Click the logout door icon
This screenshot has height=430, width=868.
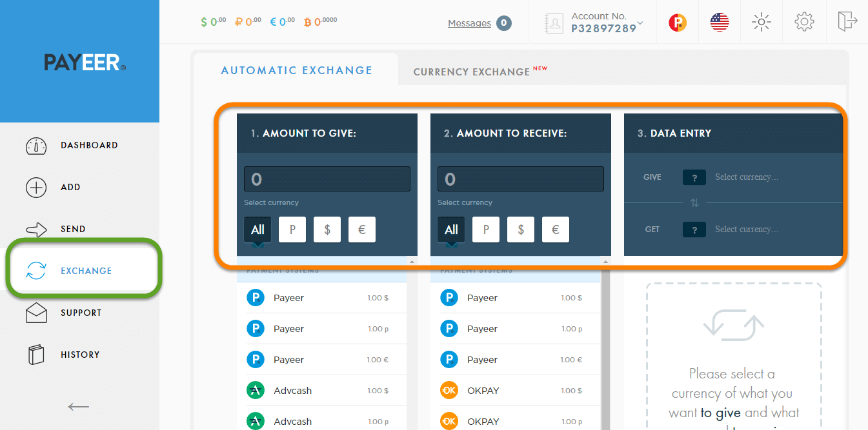pyautogui.click(x=847, y=21)
